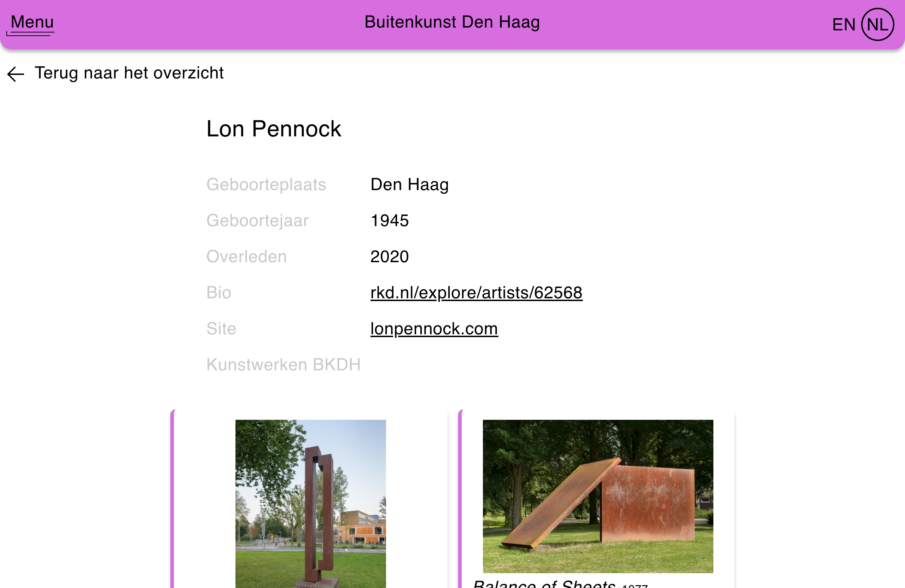Click the Bio label

(x=218, y=293)
